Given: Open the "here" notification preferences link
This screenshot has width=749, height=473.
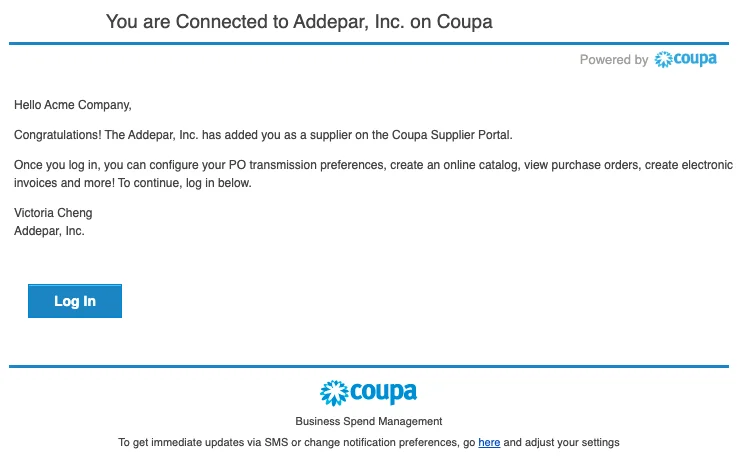Looking at the screenshot, I should coord(489,442).
